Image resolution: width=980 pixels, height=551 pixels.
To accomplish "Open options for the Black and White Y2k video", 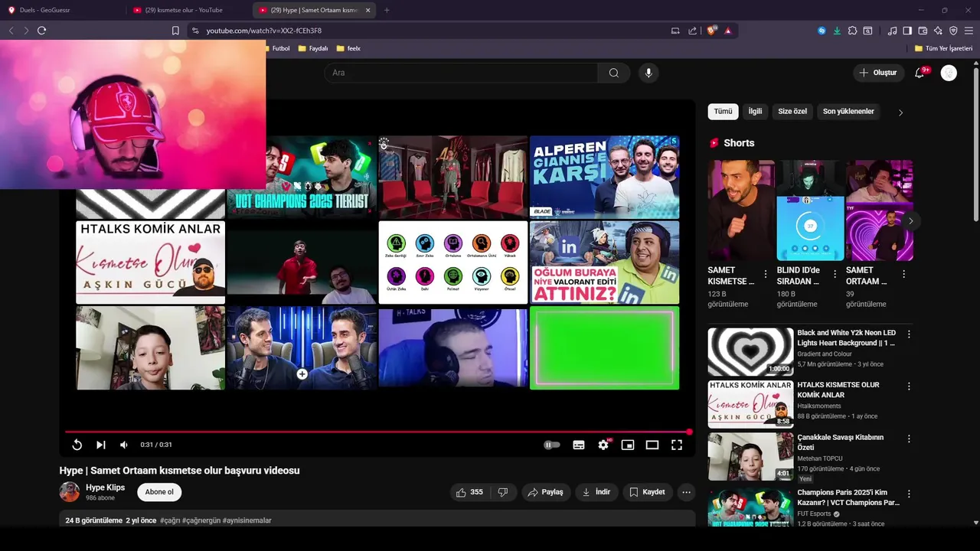I will 909,334.
